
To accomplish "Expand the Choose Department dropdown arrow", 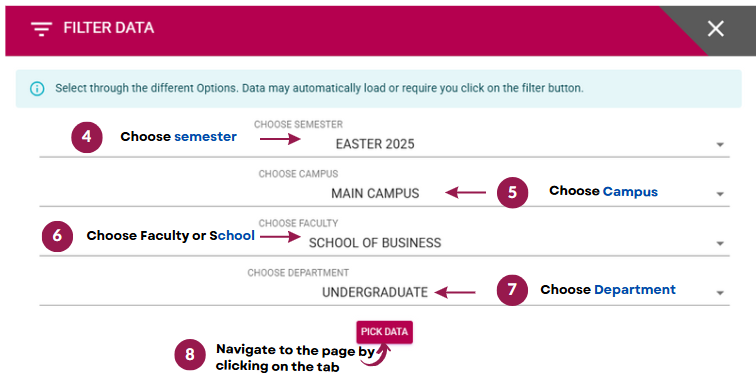I will [x=720, y=293].
